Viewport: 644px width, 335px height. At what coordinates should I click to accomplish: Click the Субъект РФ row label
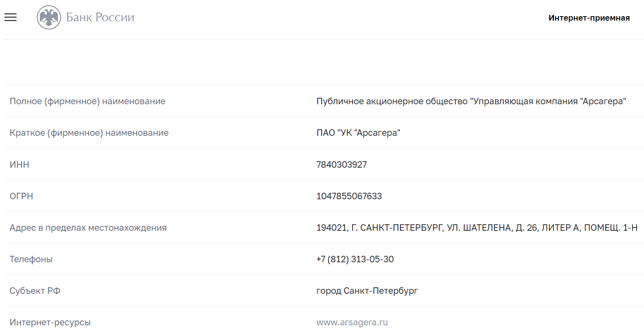tap(35, 291)
